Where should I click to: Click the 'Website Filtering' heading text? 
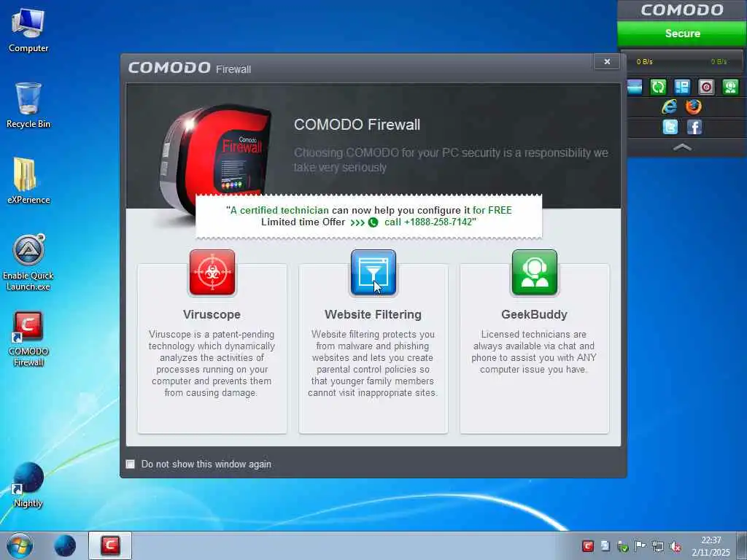tap(373, 314)
